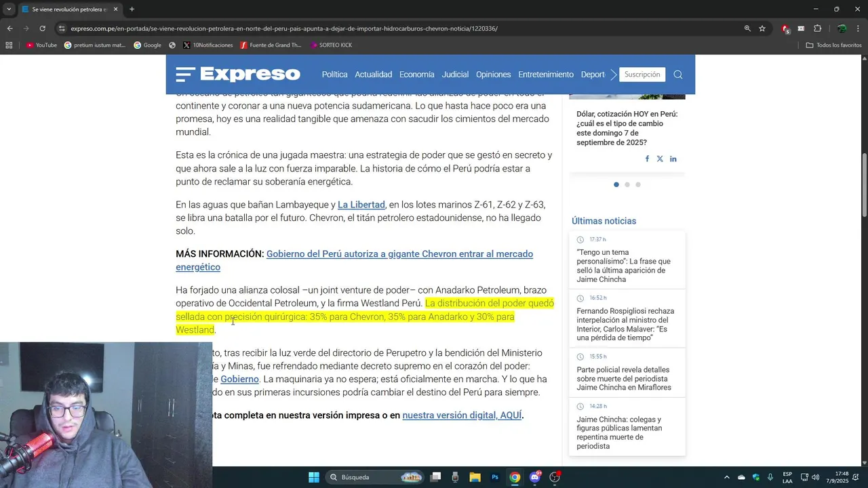Close the 'Se viene revolución petrolera' tab
Screen dimensions: 868x488
[115, 9]
